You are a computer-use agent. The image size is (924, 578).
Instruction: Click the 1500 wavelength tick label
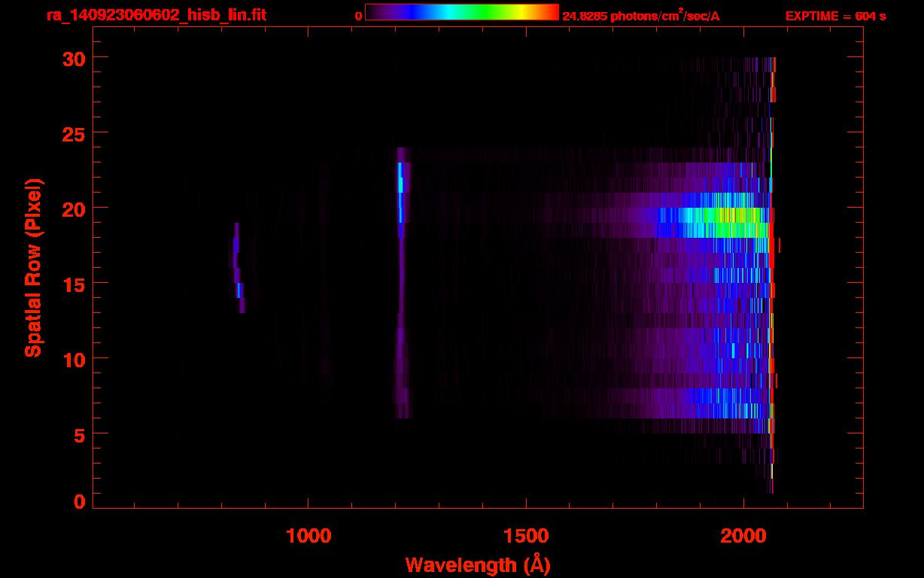point(526,535)
